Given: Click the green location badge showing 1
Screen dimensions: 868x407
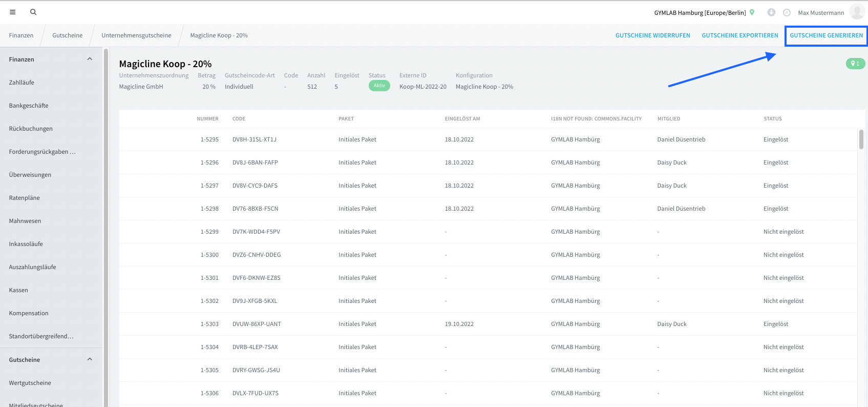Looking at the screenshot, I should (855, 64).
